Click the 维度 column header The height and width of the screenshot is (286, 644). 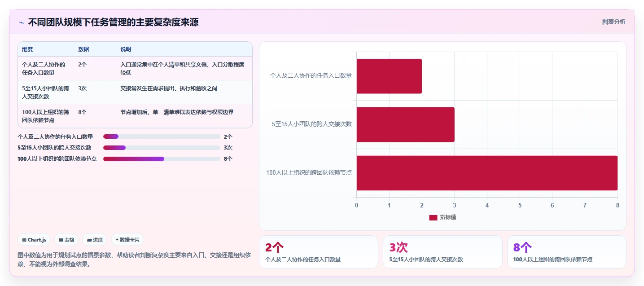click(27, 49)
